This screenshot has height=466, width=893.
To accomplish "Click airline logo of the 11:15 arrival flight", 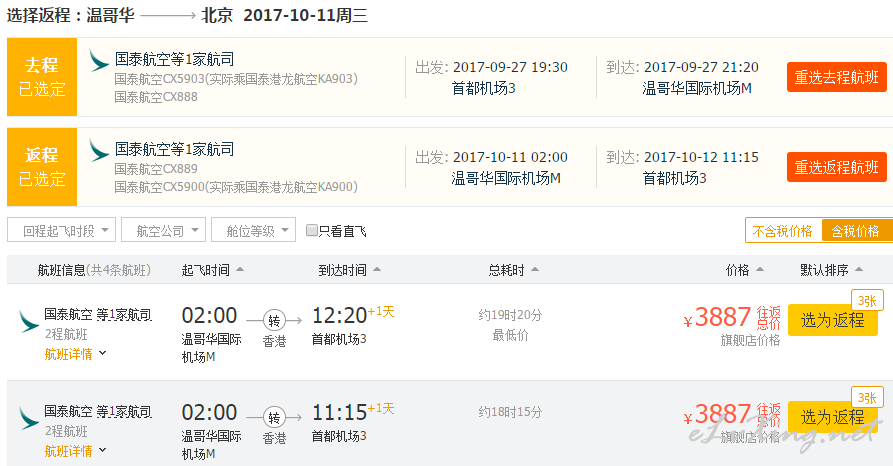I will coord(28,418).
